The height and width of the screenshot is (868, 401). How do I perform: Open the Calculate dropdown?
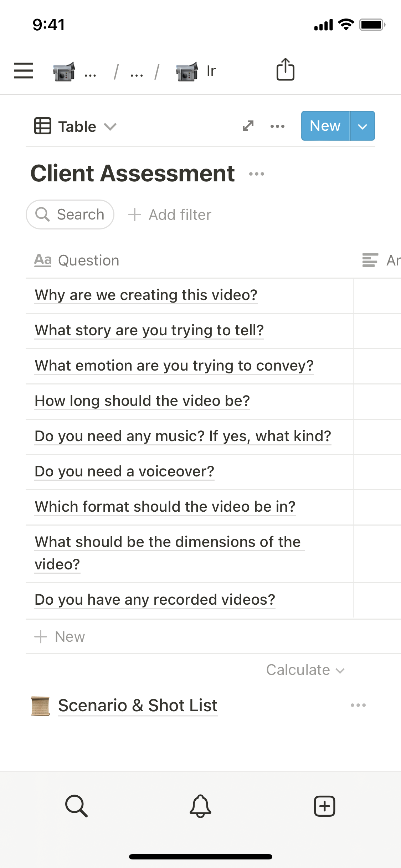click(x=305, y=670)
